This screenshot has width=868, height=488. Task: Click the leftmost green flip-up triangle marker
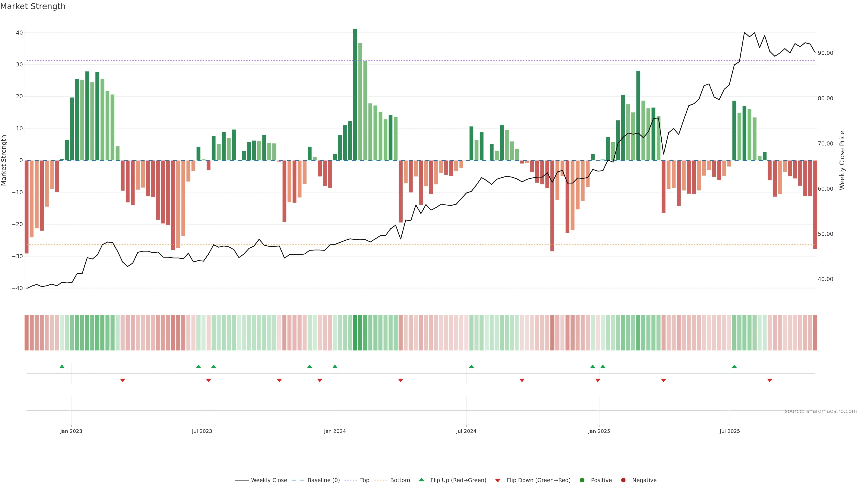pyautogui.click(x=62, y=366)
